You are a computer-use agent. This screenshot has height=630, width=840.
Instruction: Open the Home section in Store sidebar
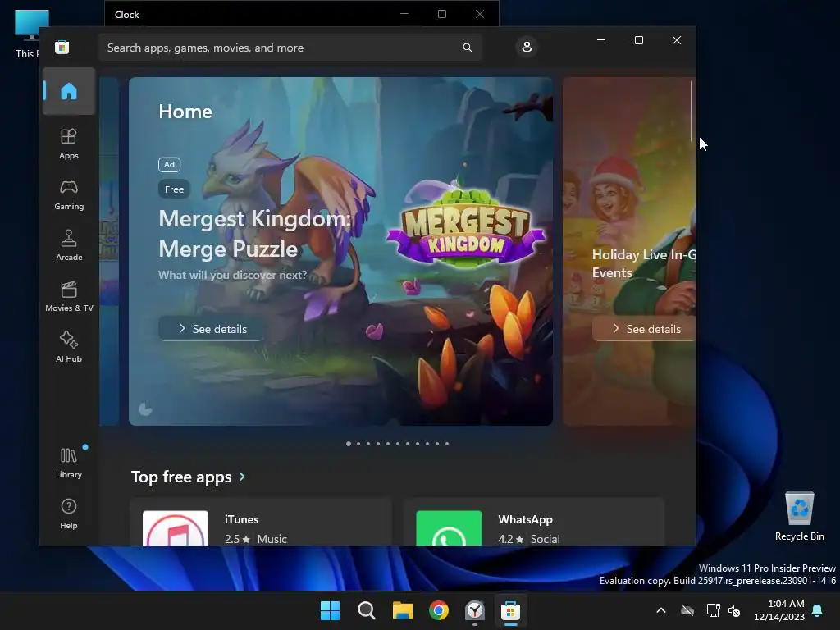click(x=69, y=91)
